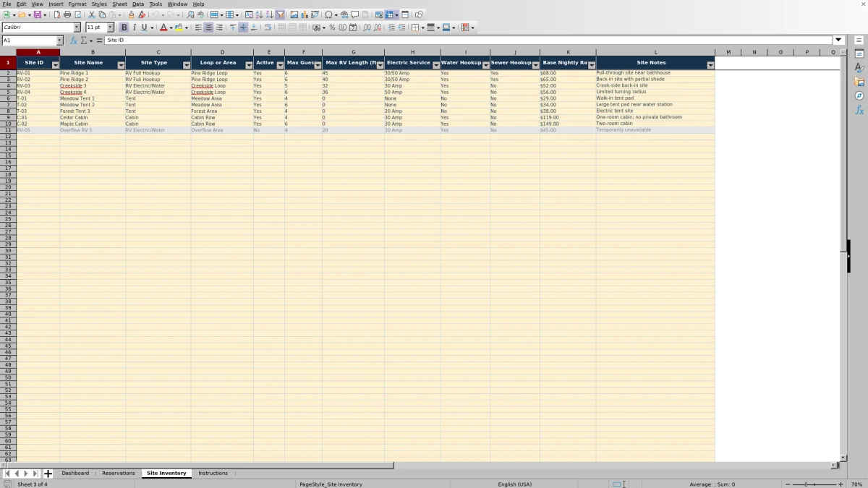
Task: Toggle Freeze Rows and Columns
Action: click(x=389, y=14)
